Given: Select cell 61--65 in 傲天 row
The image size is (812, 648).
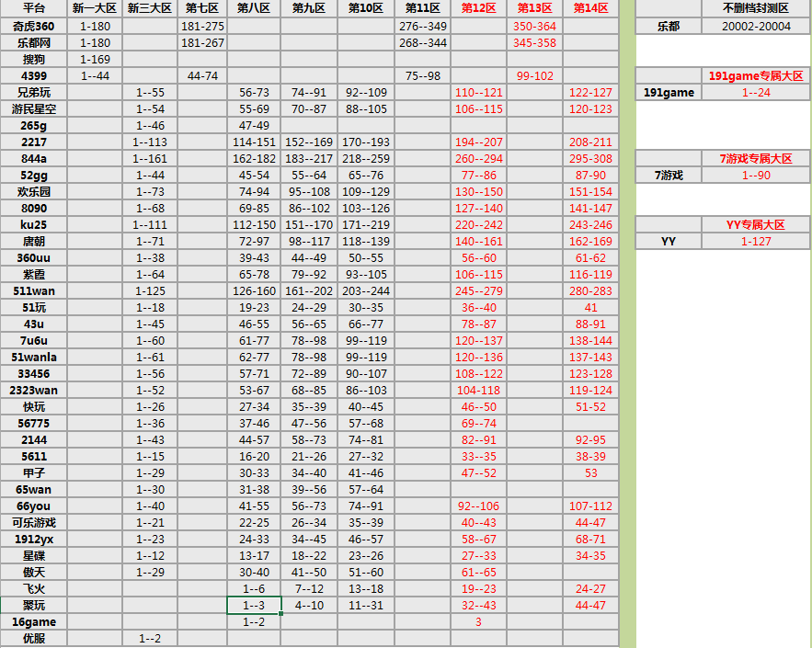Looking at the screenshot, I should pos(478,573).
